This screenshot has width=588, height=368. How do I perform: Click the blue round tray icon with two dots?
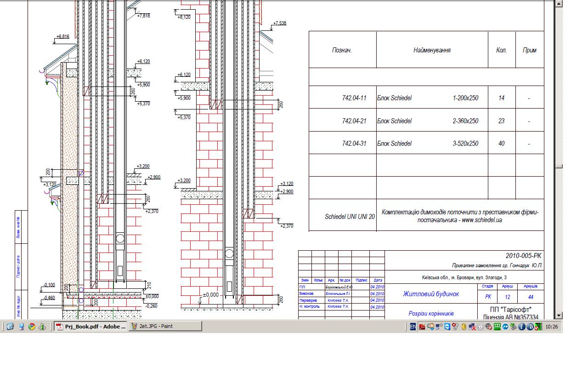click(x=505, y=327)
